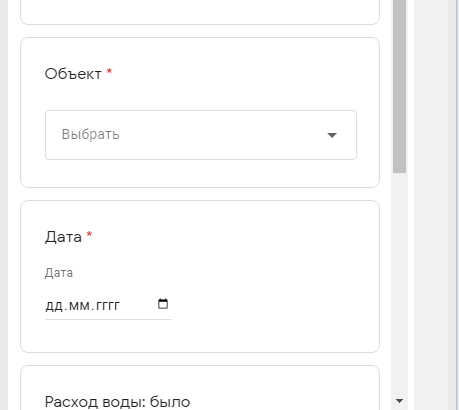Click the "Расход воды: было" question title
The width and height of the screenshot is (459, 410).
pos(117,402)
